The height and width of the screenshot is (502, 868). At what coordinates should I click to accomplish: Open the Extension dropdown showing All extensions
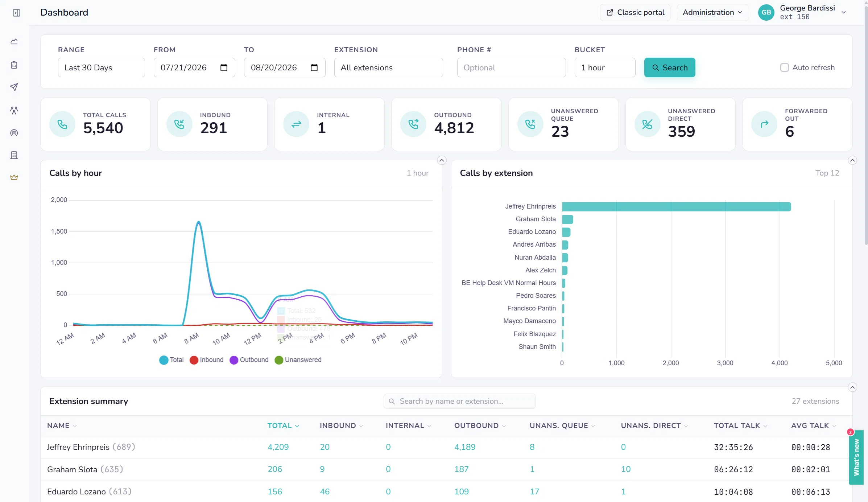click(x=389, y=67)
